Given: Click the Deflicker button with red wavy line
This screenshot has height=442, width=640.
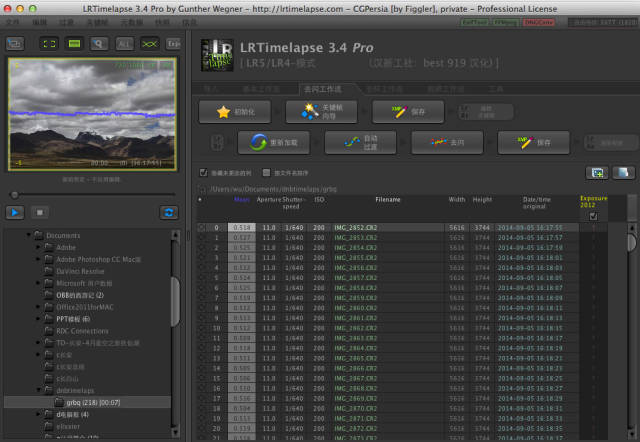Looking at the screenshot, I should pos(447,142).
